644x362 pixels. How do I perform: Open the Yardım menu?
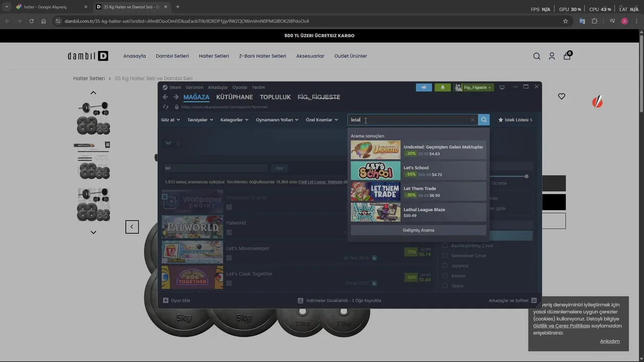pyautogui.click(x=258, y=87)
